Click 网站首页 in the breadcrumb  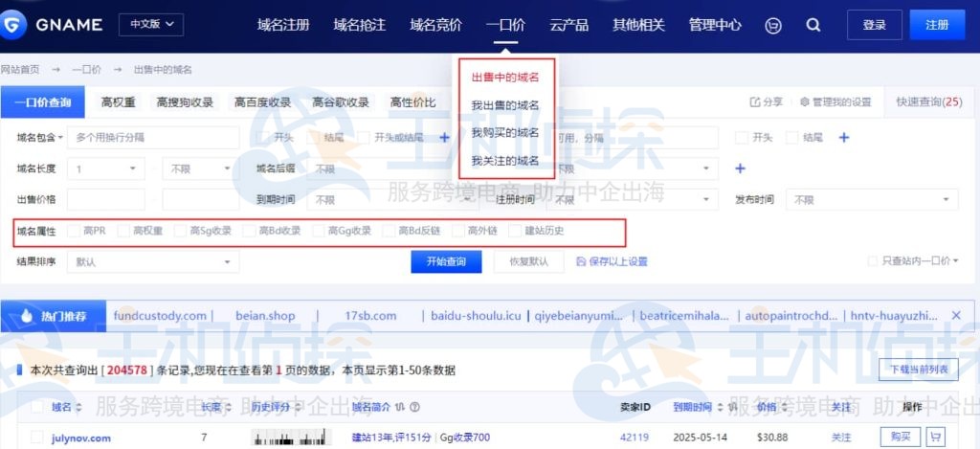click(19, 70)
